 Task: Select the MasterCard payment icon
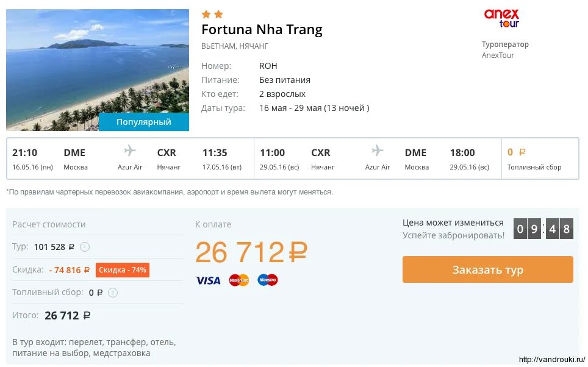click(x=239, y=280)
